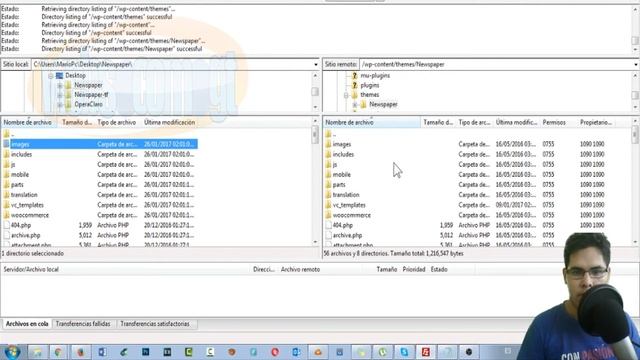The height and width of the screenshot is (360, 640).
Task: Click the remote file list vertical scrollbar
Action: (636, 182)
